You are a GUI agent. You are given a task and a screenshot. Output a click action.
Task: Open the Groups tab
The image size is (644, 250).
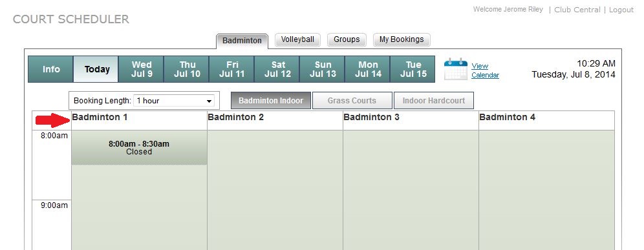coord(347,40)
